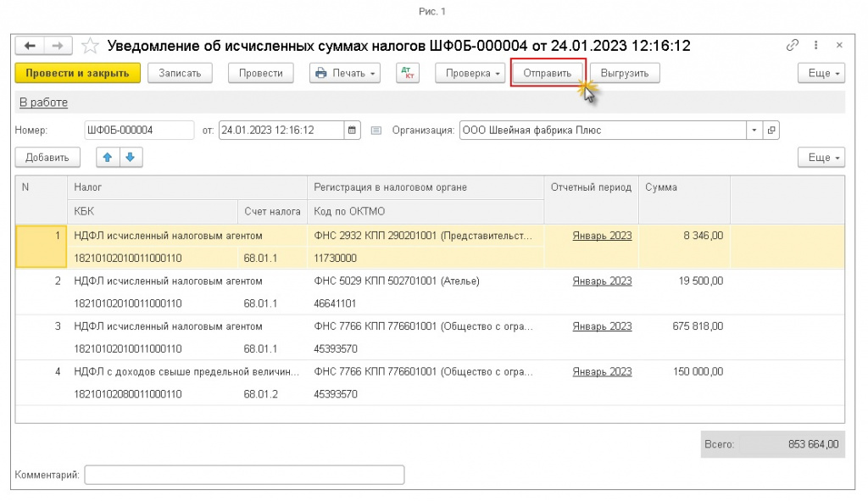Select the amount 19 500,00
Image resolution: width=868 pixels, height=501 pixels.
point(701,281)
